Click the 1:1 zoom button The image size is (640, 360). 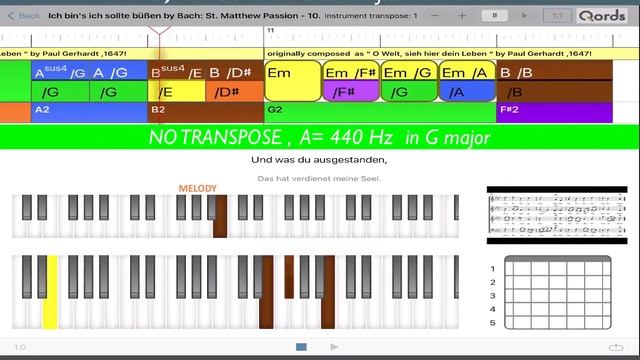[x=557, y=16]
